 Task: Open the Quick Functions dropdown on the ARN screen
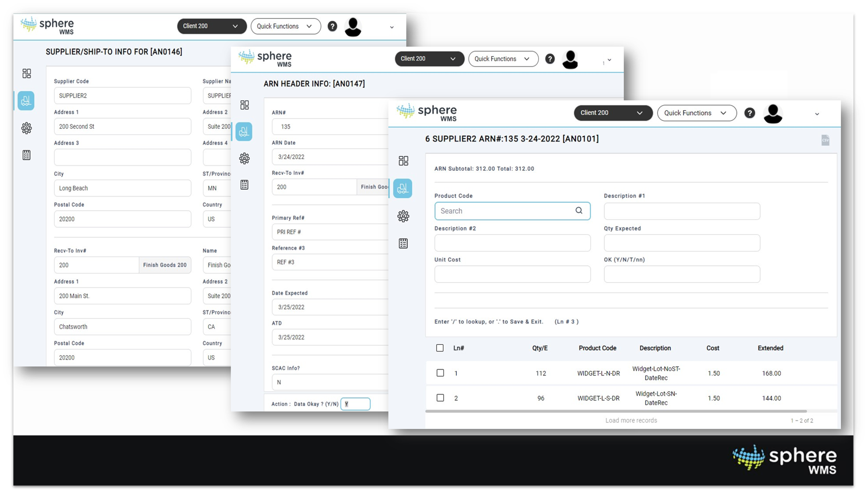pyautogui.click(x=503, y=58)
